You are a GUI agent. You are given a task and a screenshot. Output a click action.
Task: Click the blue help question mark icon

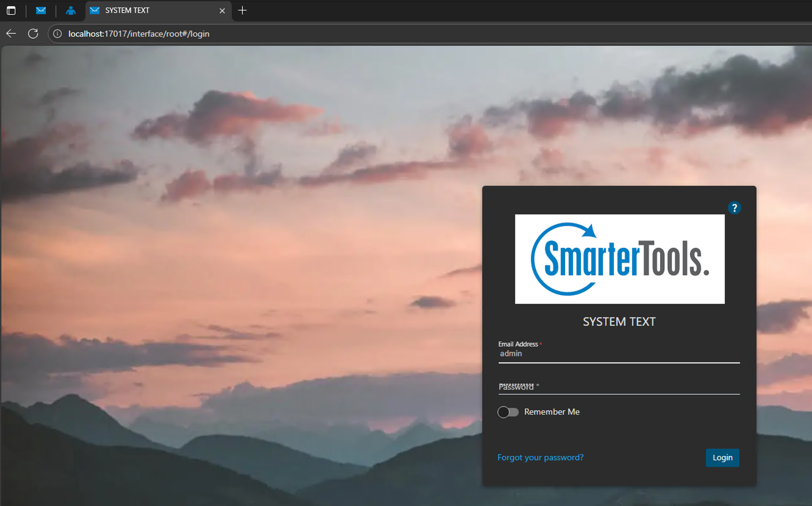point(734,208)
